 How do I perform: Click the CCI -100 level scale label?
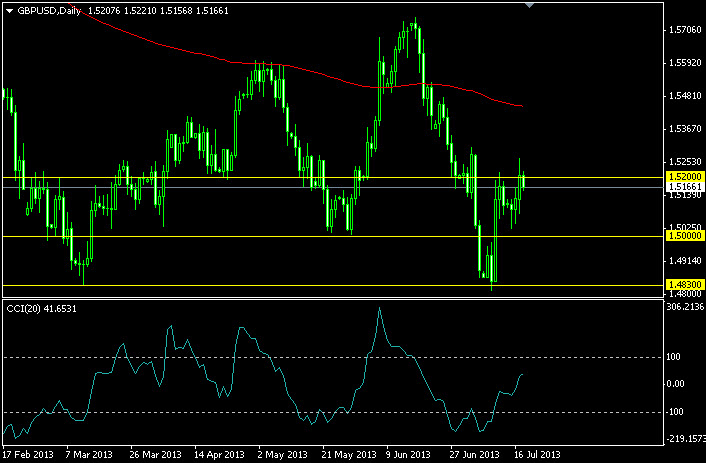pyautogui.click(x=674, y=412)
